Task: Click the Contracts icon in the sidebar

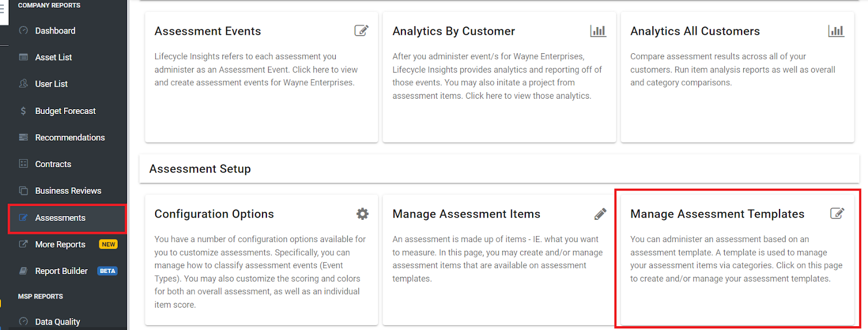Action: (x=23, y=164)
